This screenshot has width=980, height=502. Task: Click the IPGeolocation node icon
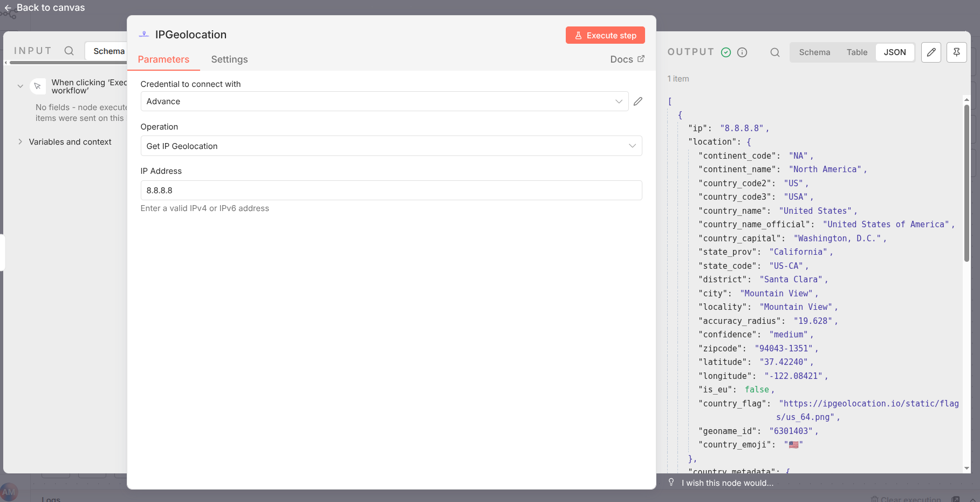(x=144, y=35)
